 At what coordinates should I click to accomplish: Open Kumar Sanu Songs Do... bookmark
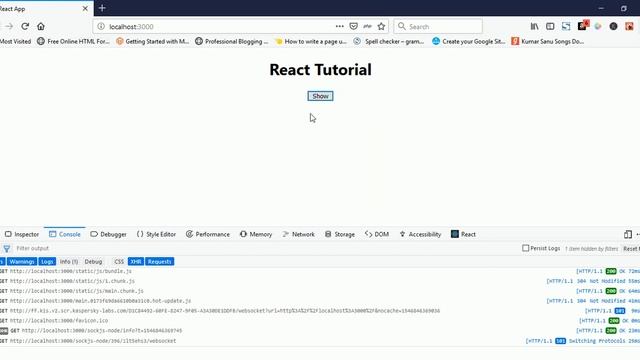548,41
